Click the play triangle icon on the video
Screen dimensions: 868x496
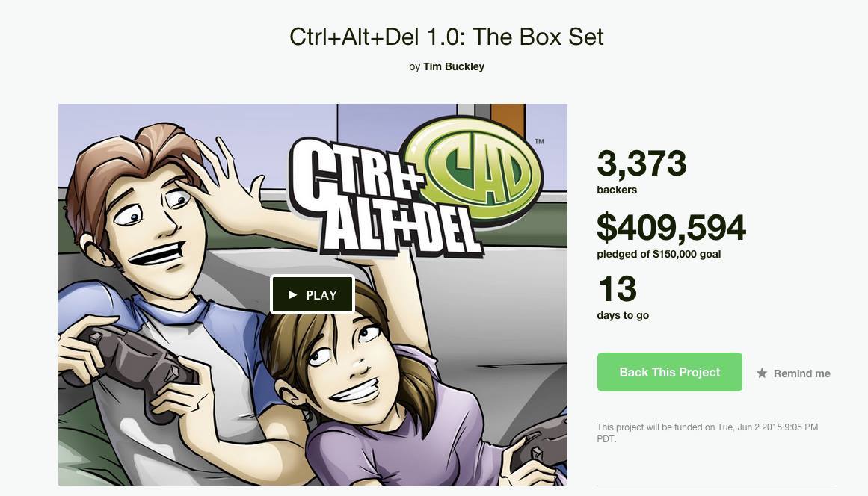pos(293,295)
